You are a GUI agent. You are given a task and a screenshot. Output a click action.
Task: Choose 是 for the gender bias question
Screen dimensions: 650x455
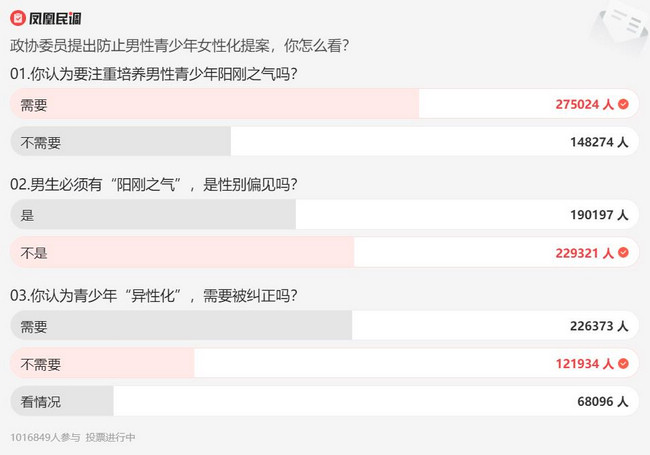(x=324, y=215)
